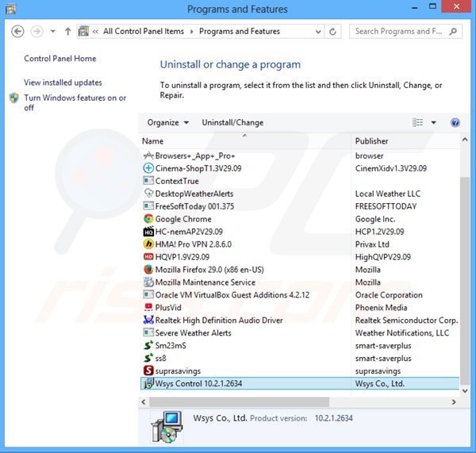Click breadcrumb separator arrow after All Control Panel Items
This screenshot has width=476, height=453.
[x=191, y=32]
